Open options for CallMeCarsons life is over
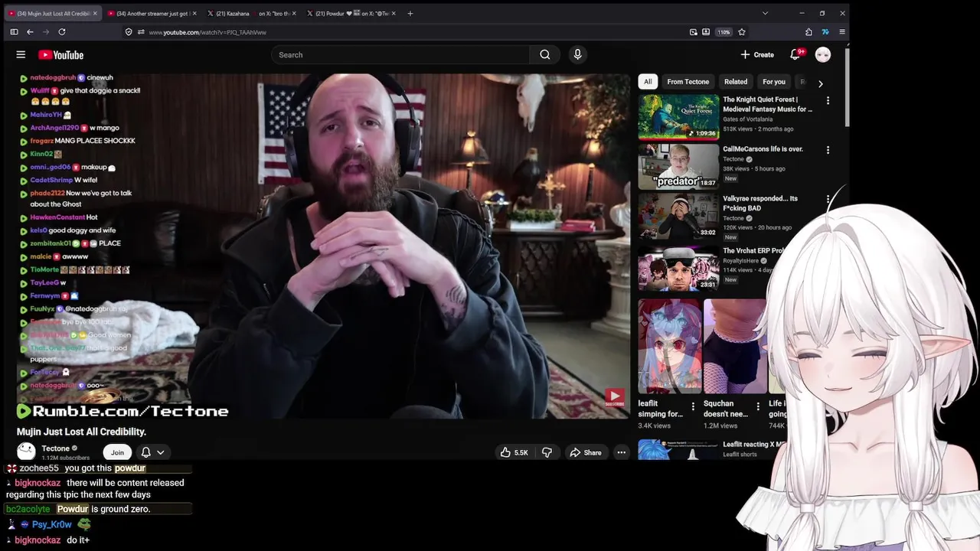Screen dimensions: 980x551 [x=828, y=150]
